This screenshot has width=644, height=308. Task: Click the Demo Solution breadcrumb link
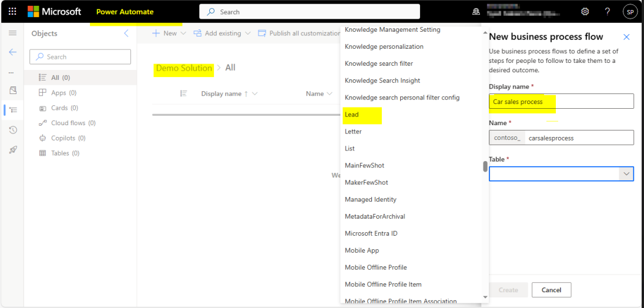(x=184, y=68)
